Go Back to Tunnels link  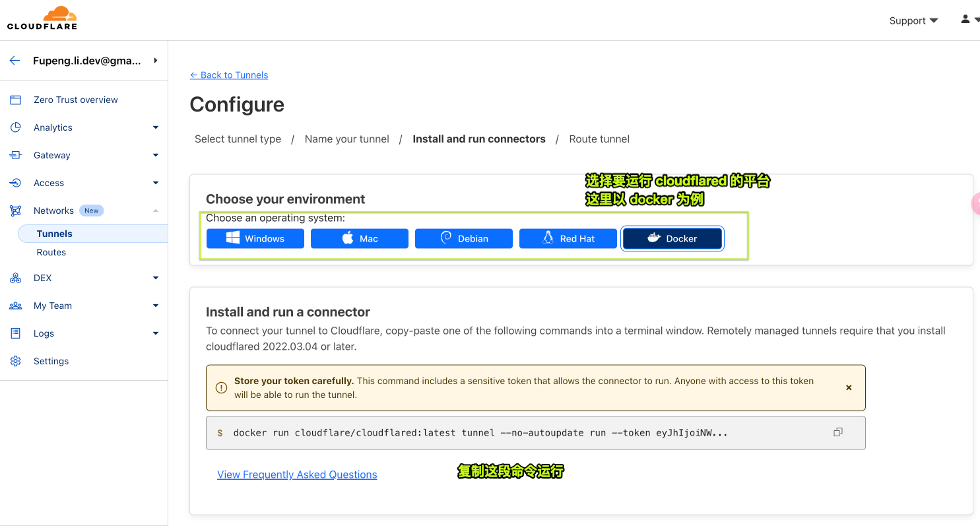click(x=229, y=75)
